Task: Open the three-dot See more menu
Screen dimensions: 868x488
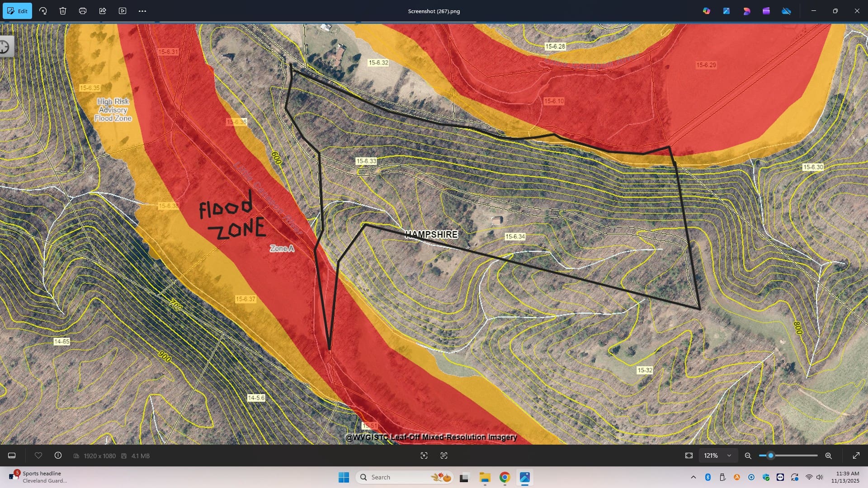Action: pyautogui.click(x=142, y=11)
